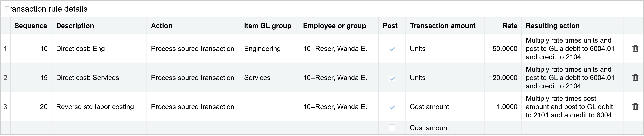Toggle Post checkbox for sequence 15
Screen dimensions: 644x136
[x=392, y=78]
